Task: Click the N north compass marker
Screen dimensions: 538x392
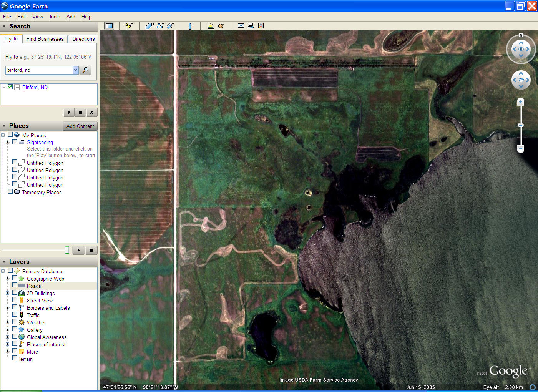Action: pyautogui.click(x=521, y=35)
